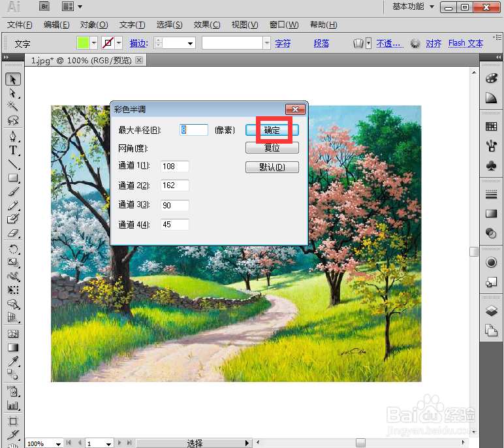Select the Selection tool (black arrow)

13,79
